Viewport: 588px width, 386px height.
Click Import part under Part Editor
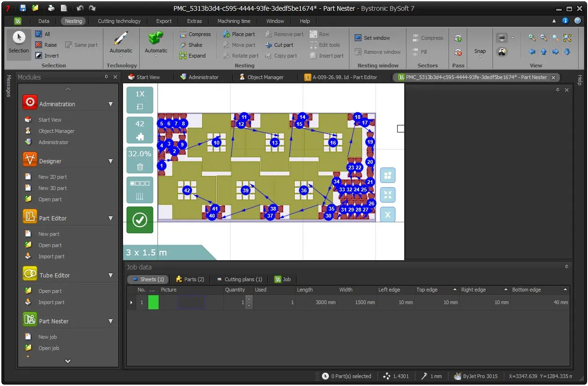pos(51,256)
